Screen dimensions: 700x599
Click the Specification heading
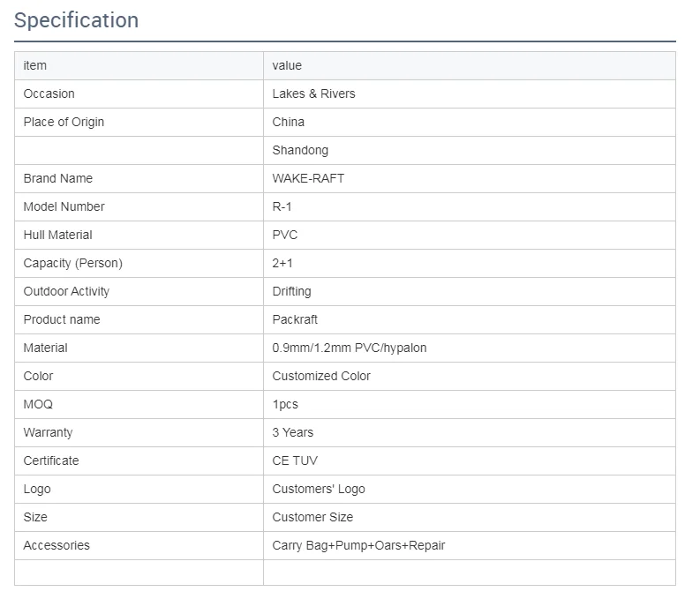pyautogui.click(x=77, y=20)
